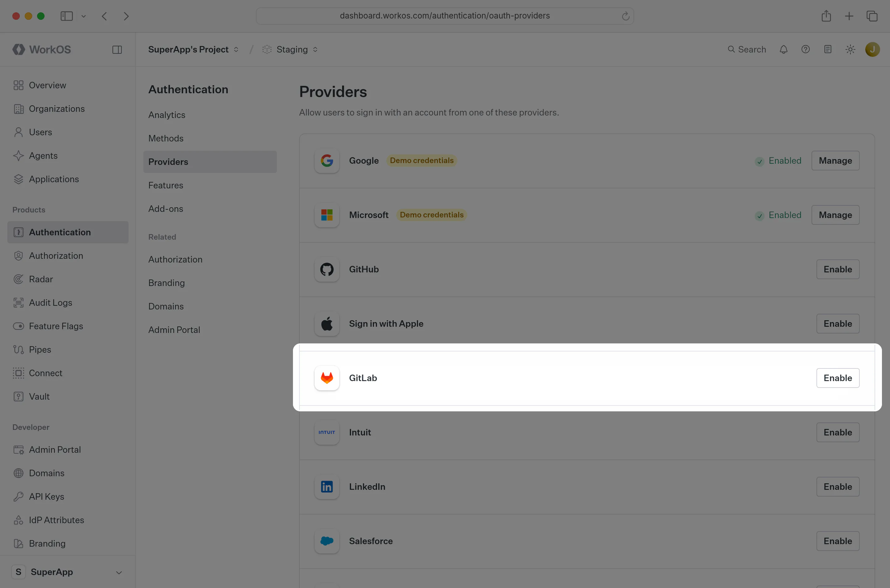Open Admin Portal under Related
The height and width of the screenshot is (588, 890).
(x=210, y=330)
